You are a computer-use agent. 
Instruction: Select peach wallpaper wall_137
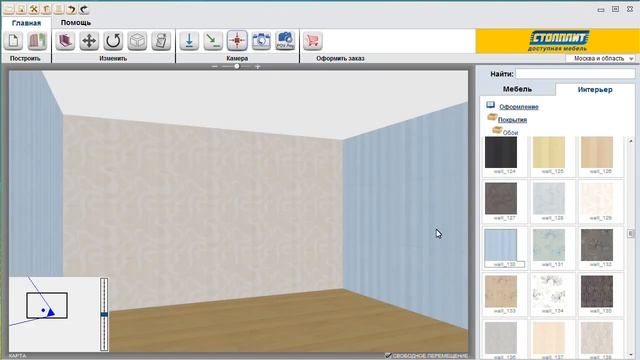549,338
